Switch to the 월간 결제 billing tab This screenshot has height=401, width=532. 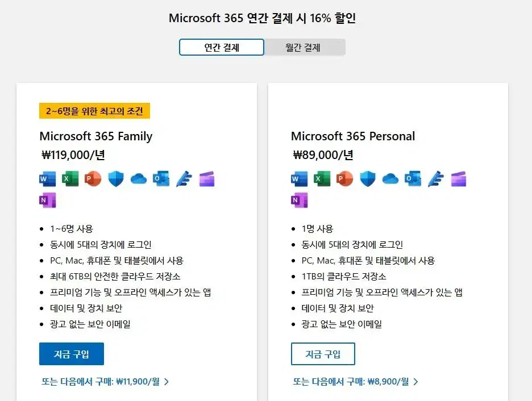point(303,47)
